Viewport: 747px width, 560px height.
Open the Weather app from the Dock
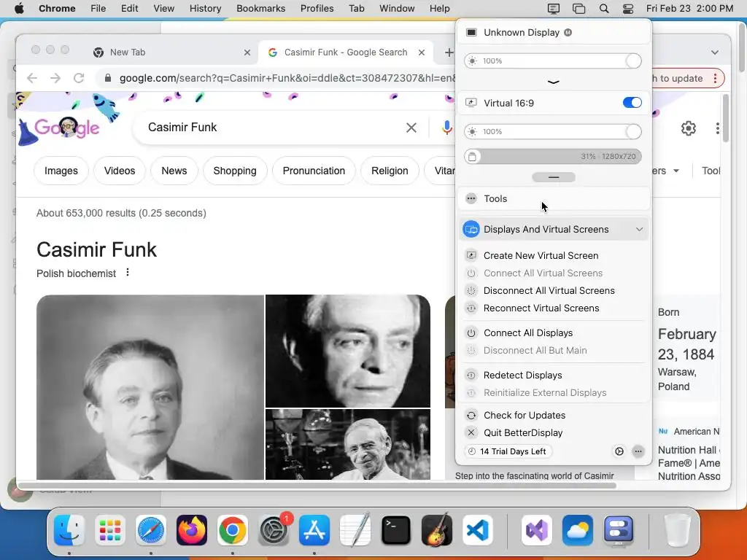(x=578, y=530)
